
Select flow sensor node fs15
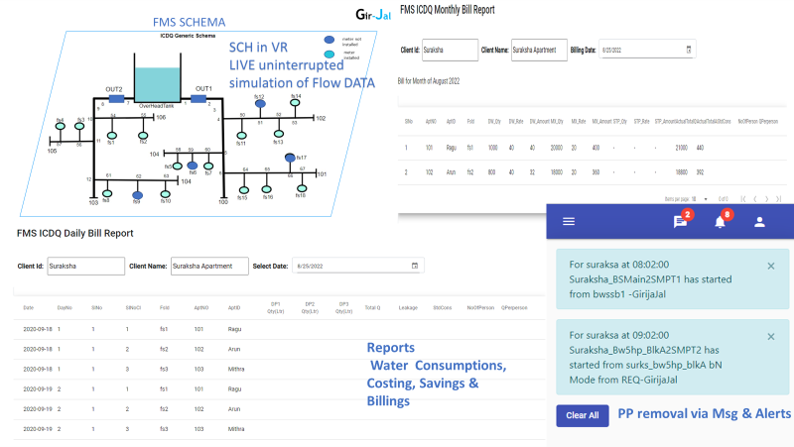(x=244, y=190)
